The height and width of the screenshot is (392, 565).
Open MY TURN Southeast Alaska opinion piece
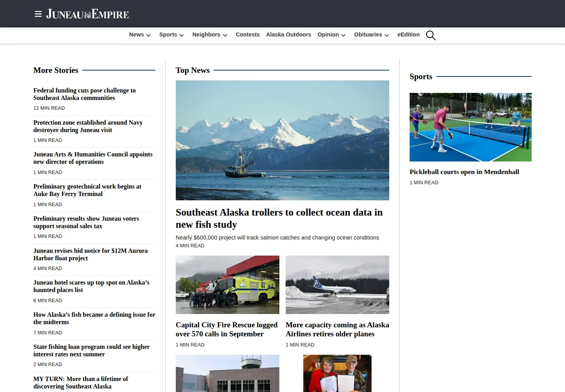pos(80,383)
